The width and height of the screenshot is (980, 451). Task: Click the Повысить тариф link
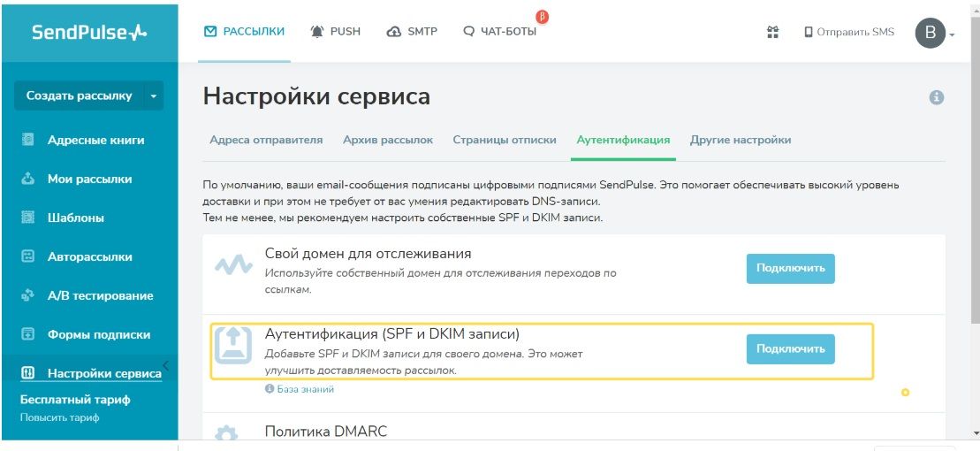pos(59,418)
